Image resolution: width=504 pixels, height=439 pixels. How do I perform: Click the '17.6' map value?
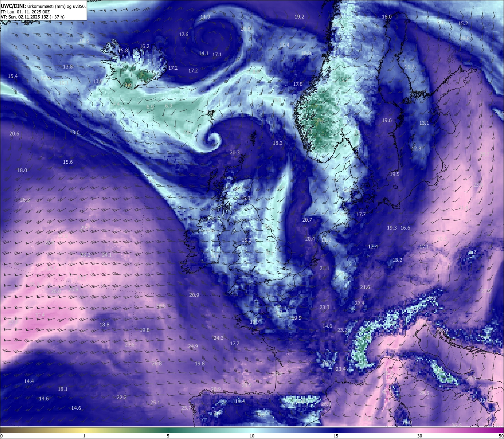coord(183,34)
